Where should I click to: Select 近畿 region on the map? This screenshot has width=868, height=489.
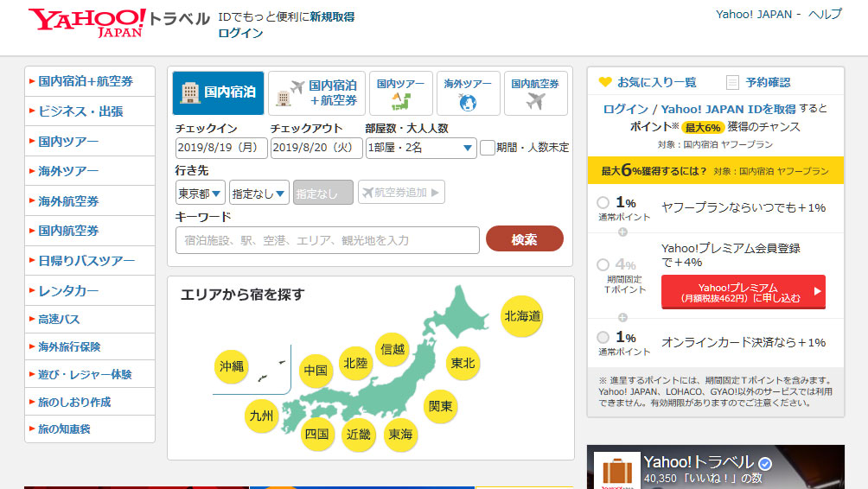pyautogui.click(x=359, y=435)
